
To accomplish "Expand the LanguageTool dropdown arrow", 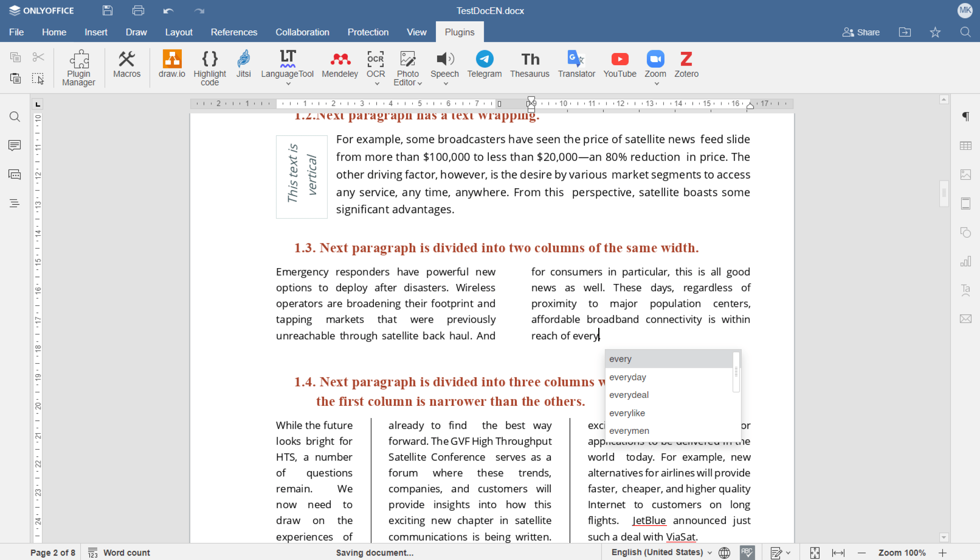I will (x=288, y=83).
